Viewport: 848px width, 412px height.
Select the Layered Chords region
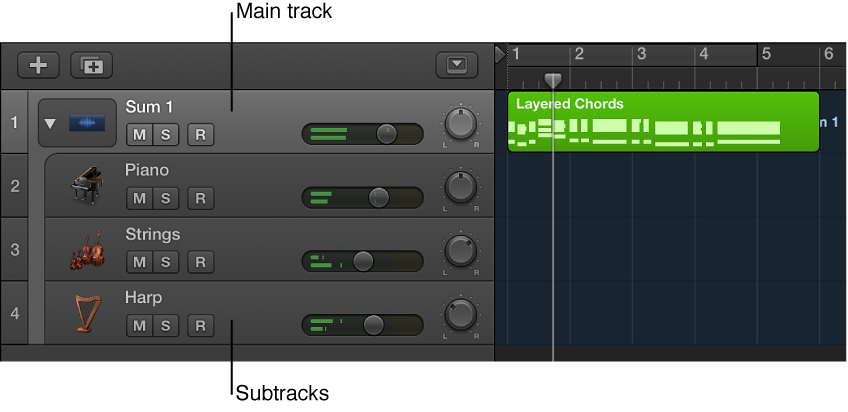(664, 122)
